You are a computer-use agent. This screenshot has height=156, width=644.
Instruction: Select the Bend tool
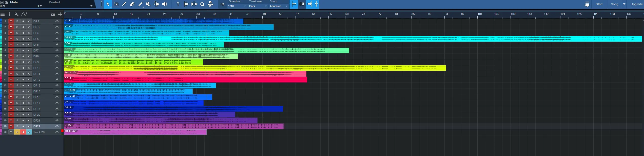point(157,4)
